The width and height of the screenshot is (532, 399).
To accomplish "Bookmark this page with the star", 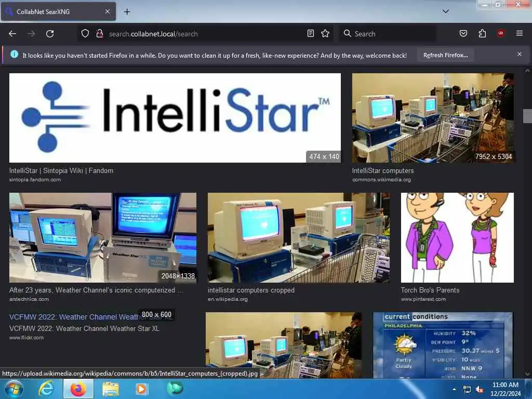I will point(325,33).
